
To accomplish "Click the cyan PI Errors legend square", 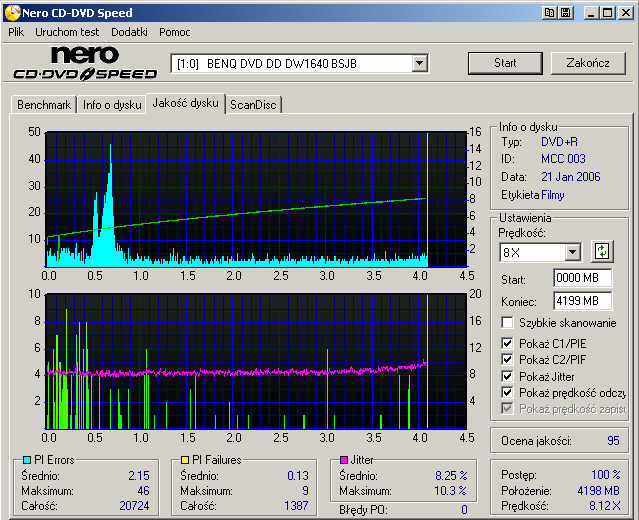I will pyautogui.click(x=27, y=460).
